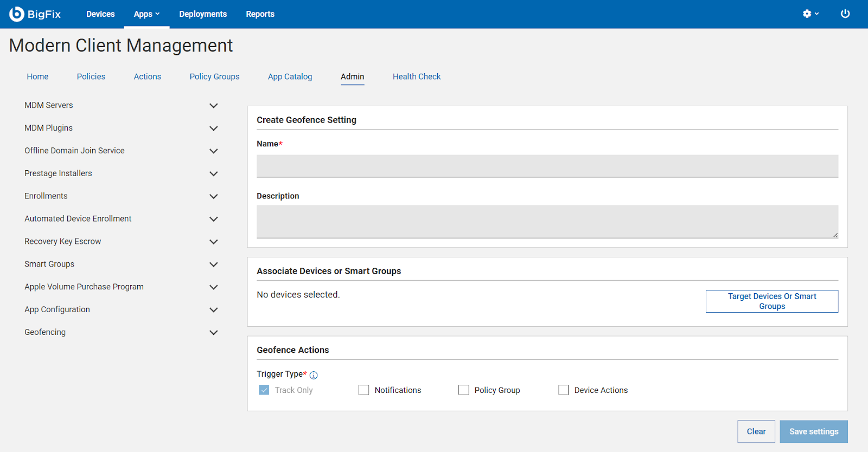Open Deployments in the top navigation
868x452 pixels.
click(x=203, y=14)
